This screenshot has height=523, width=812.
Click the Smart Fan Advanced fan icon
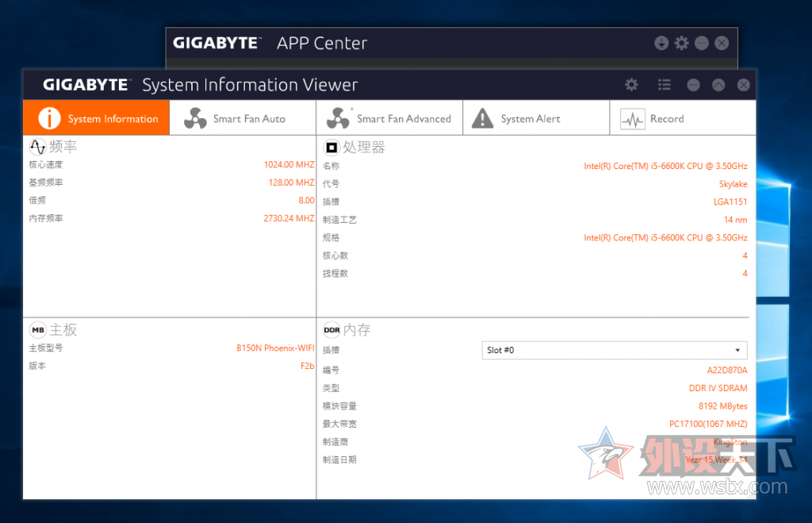[339, 118]
